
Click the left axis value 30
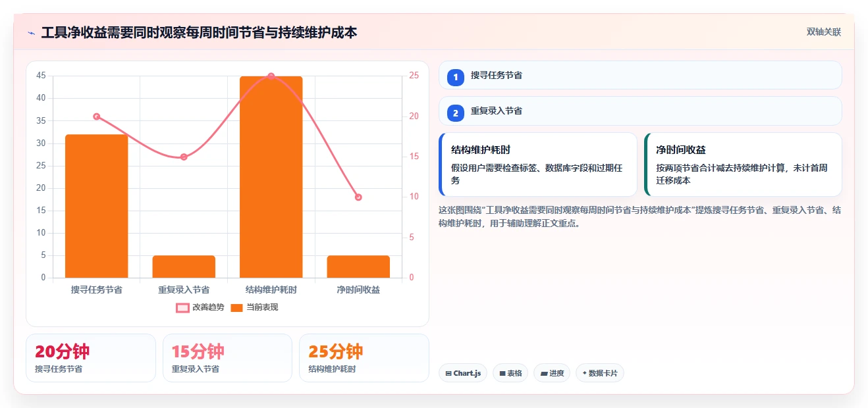[x=41, y=143]
